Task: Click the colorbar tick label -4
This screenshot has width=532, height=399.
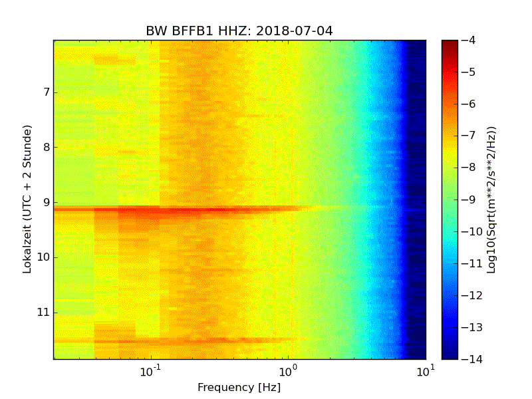Action: pos(468,41)
